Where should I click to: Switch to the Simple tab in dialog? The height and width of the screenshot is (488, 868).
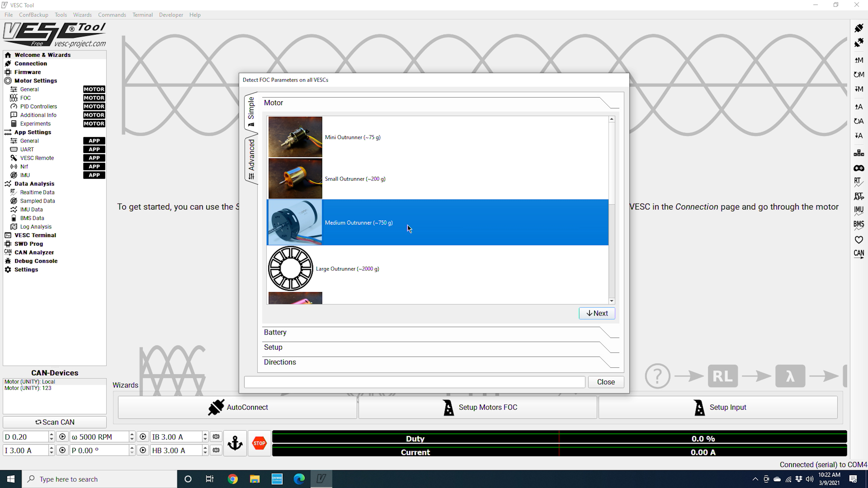click(x=251, y=111)
